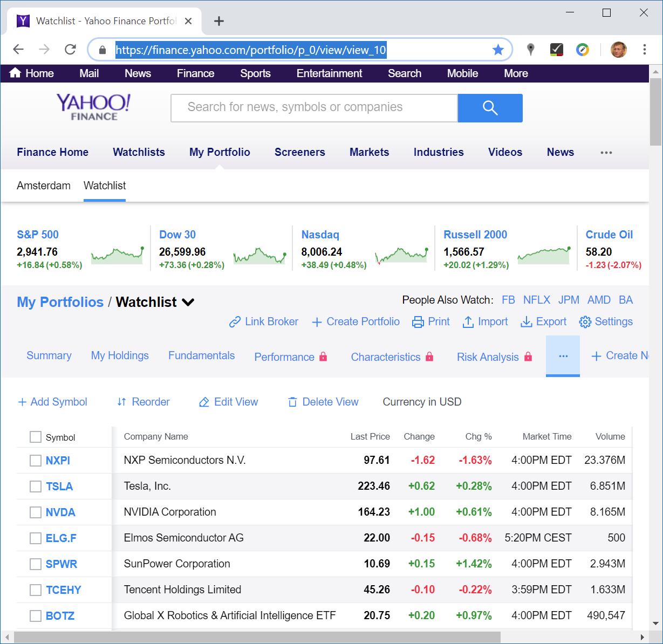Click Edit View pencil icon
663x644 pixels.
point(204,402)
